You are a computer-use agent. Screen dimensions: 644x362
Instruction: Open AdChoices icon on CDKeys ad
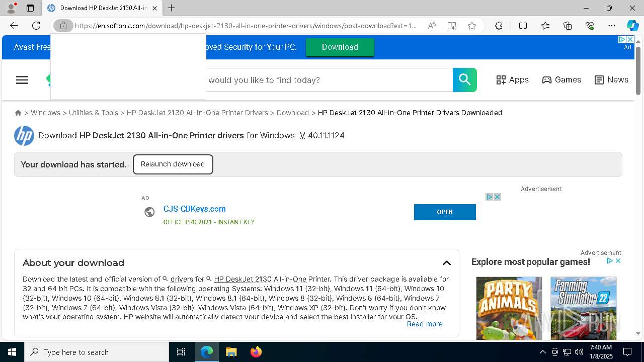[x=489, y=197]
